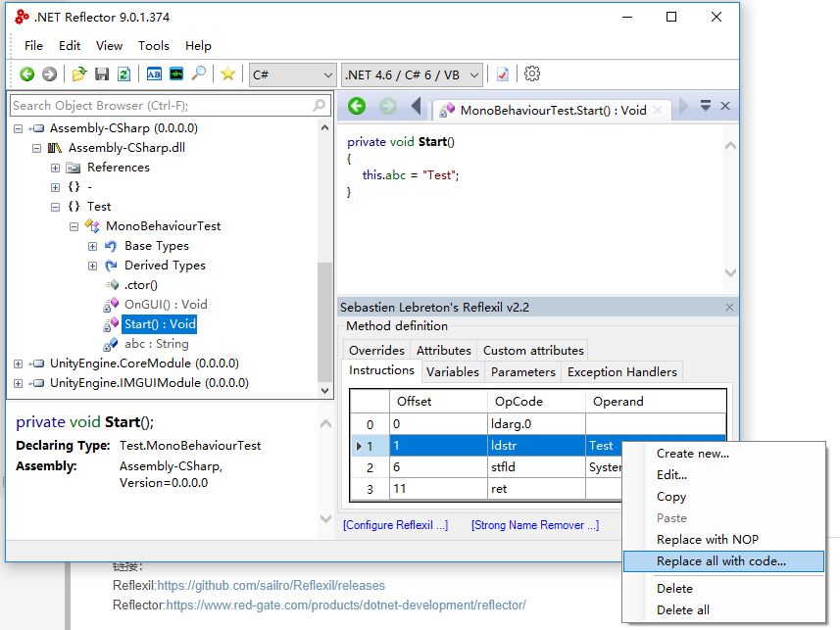This screenshot has height=630, width=840.
Task: Switch to the Variables tab
Action: [452, 371]
